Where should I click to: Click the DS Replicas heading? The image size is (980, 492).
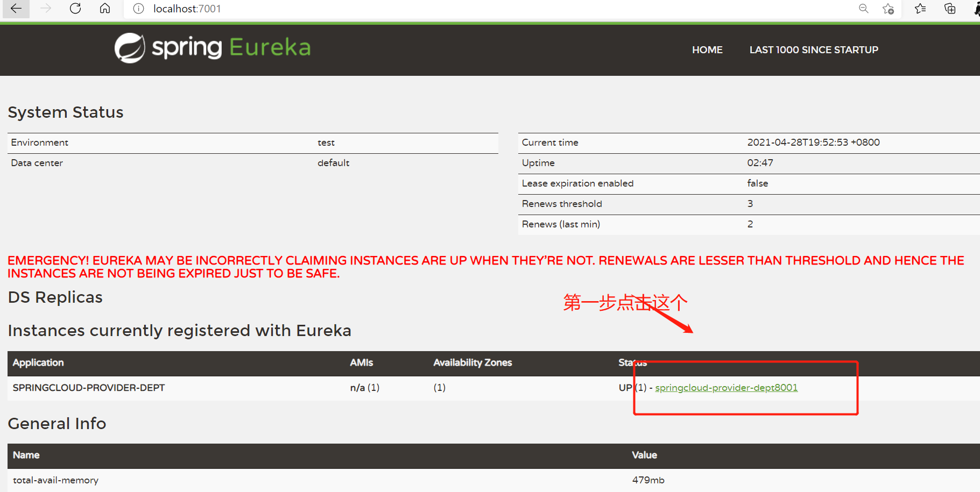(55, 297)
